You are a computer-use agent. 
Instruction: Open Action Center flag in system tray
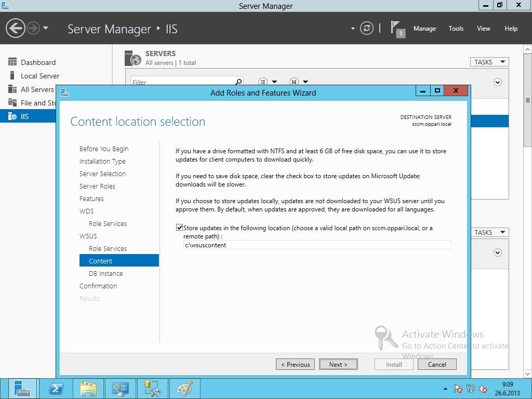(x=458, y=389)
